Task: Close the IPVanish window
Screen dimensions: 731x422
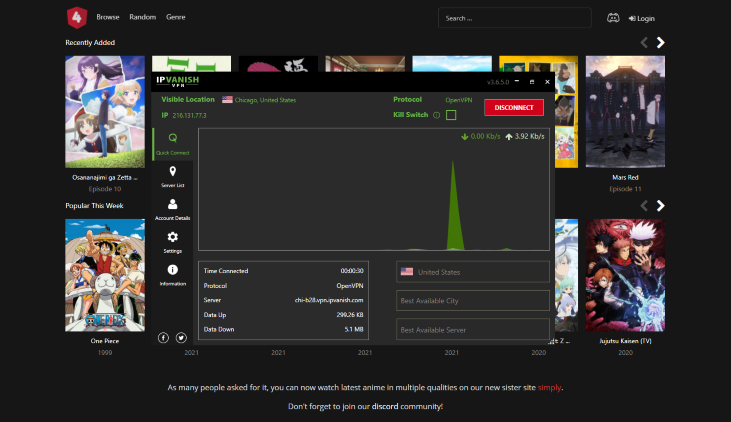Action: click(x=547, y=82)
